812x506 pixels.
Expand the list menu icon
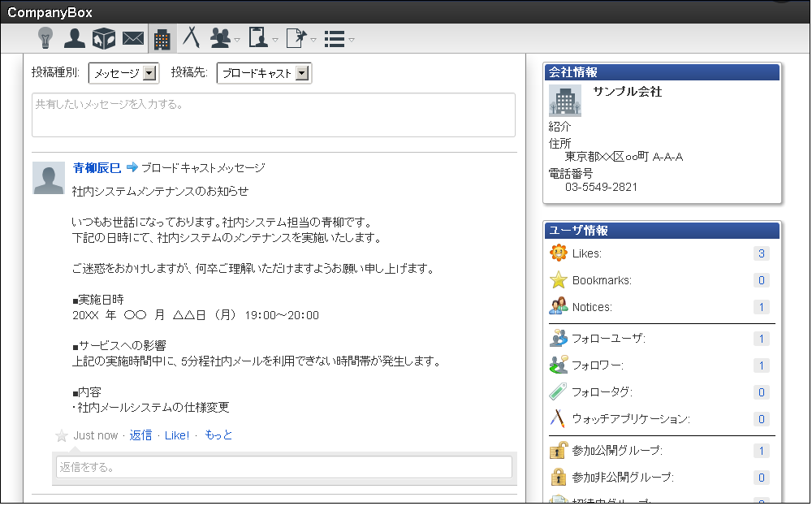coord(337,38)
